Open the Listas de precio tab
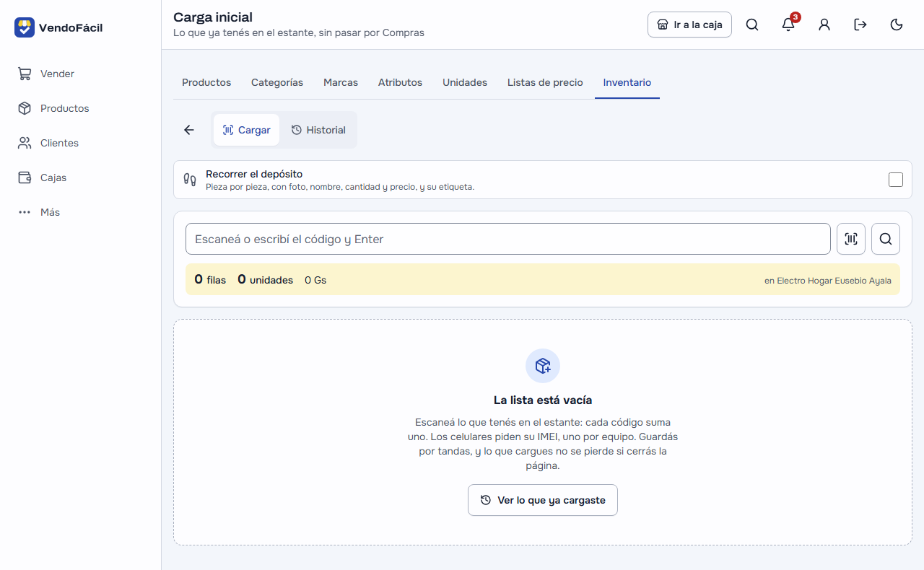Screen dimensions: 924x570 545,82
